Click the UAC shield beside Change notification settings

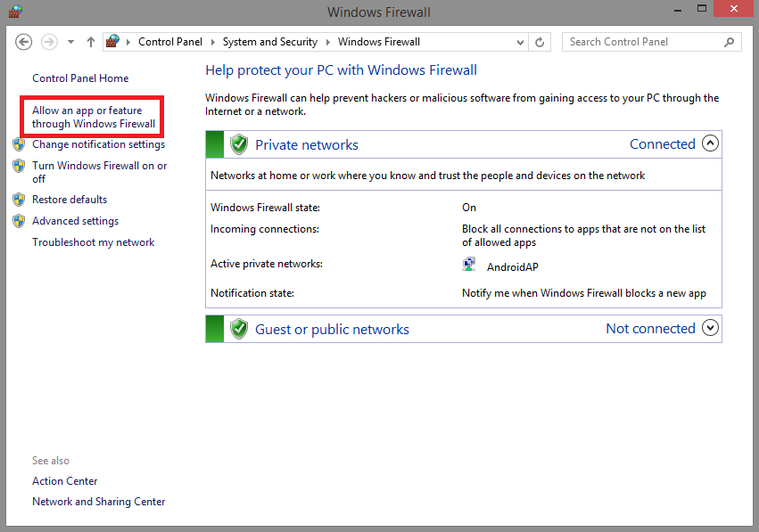coord(19,144)
